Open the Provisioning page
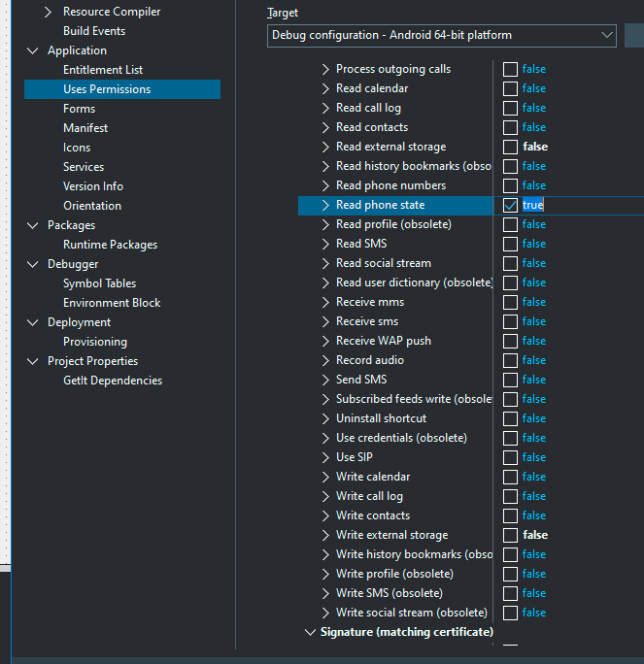 click(x=95, y=342)
